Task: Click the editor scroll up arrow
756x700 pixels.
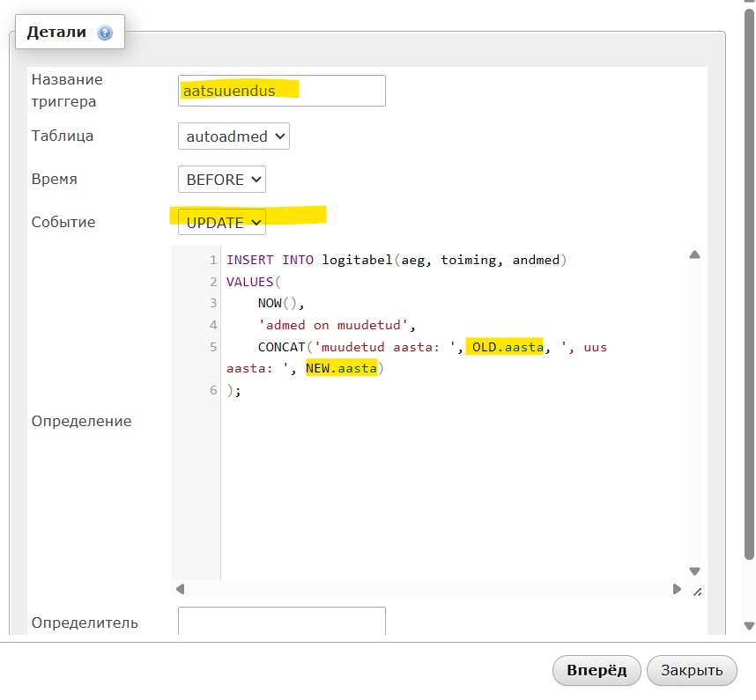Action: [694, 254]
